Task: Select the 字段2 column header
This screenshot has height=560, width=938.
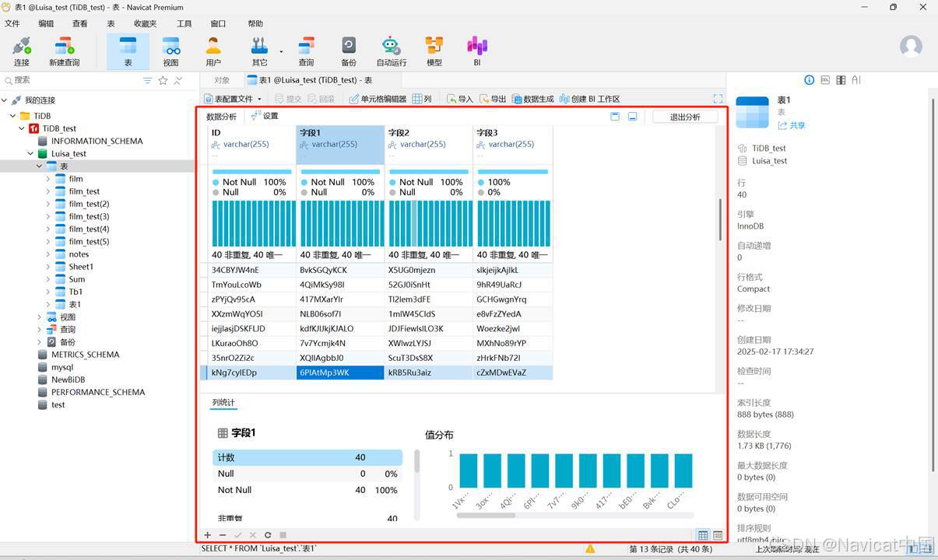Action: click(x=429, y=145)
